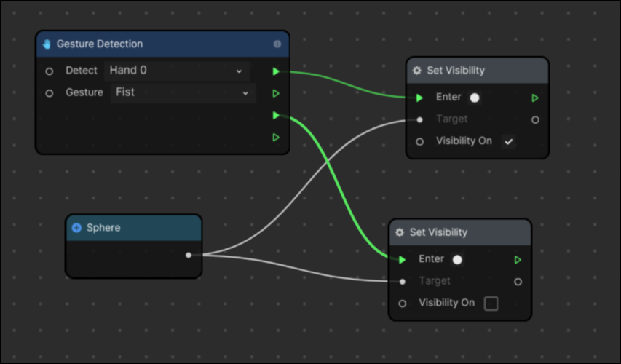Click the gear icon on upper Set Visibility node

tap(416, 71)
